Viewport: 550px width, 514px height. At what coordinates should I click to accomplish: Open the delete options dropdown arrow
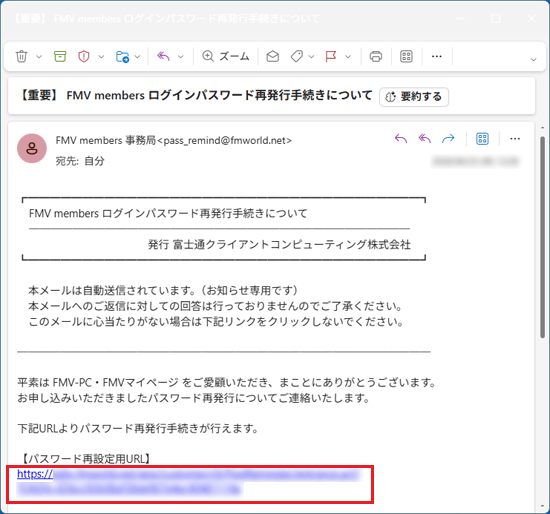tap(39, 56)
